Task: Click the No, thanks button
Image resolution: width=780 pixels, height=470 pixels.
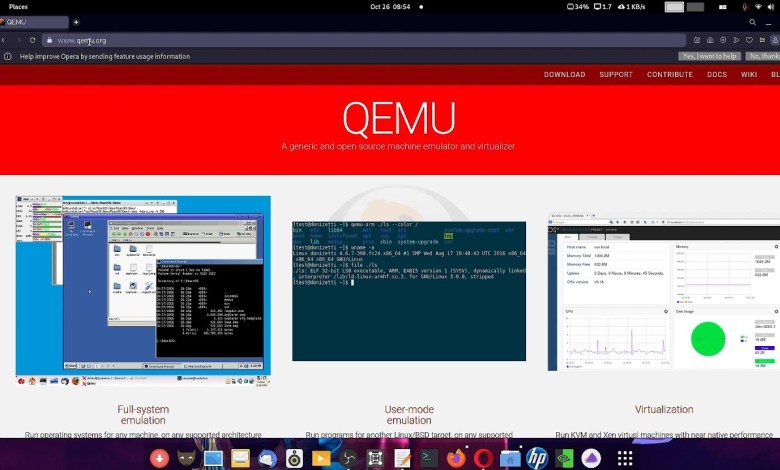Action: point(763,57)
